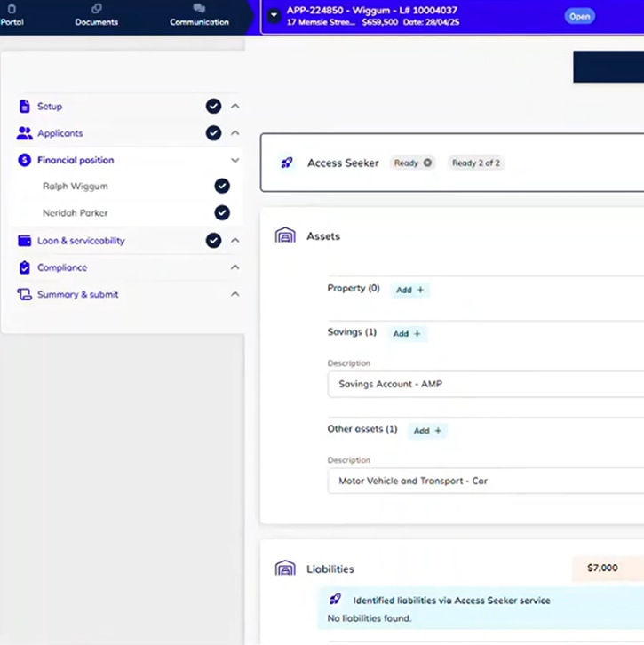The height and width of the screenshot is (645, 644).
Task: Click the Open status badge
Action: [579, 16]
